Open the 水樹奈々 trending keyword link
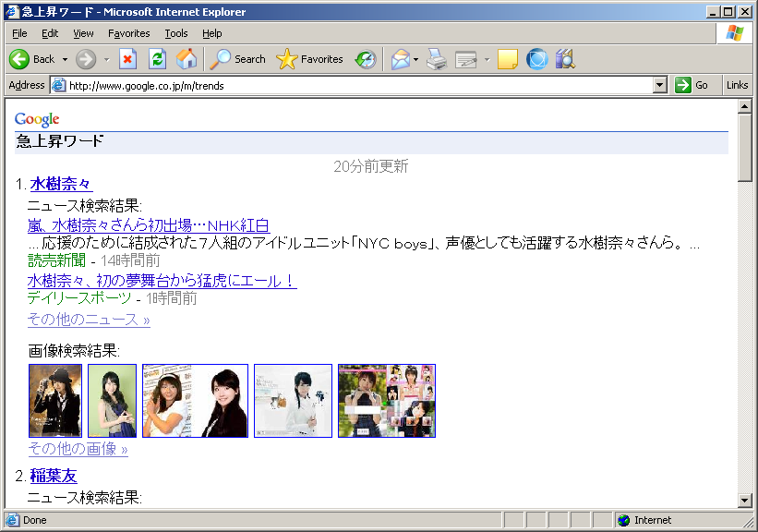Image resolution: width=758 pixels, height=532 pixels. pyautogui.click(x=61, y=184)
